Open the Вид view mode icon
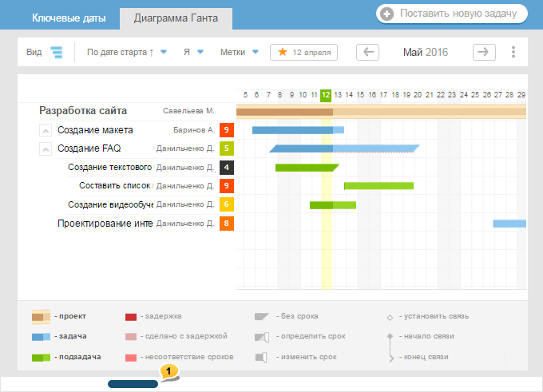The width and height of the screenshot is (543, 392). pyautogui.click(x=57, y=53)
